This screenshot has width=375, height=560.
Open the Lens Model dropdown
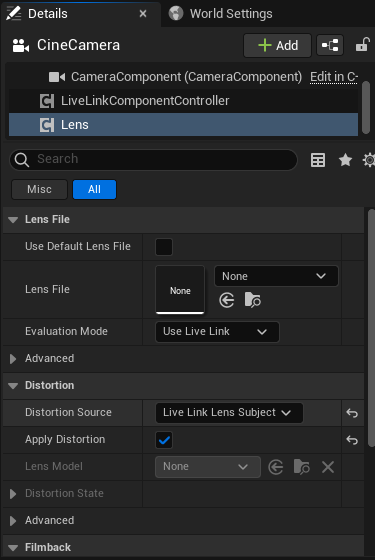208,467
